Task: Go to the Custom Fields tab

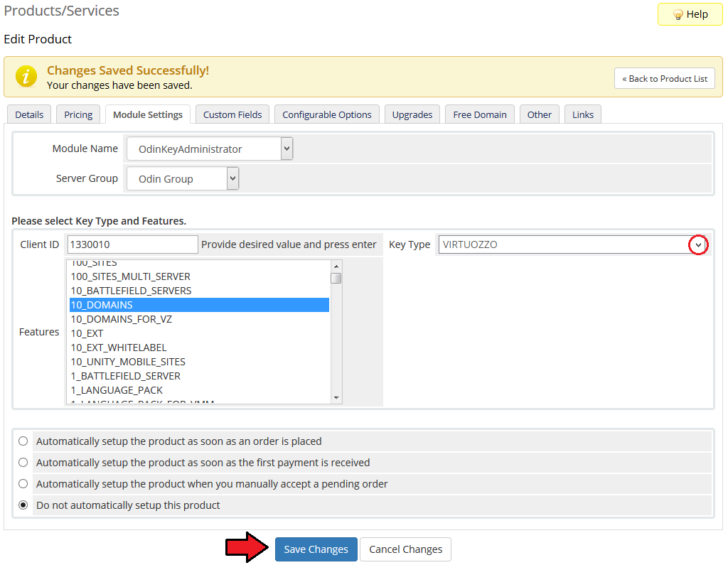Action: point(232,114)
